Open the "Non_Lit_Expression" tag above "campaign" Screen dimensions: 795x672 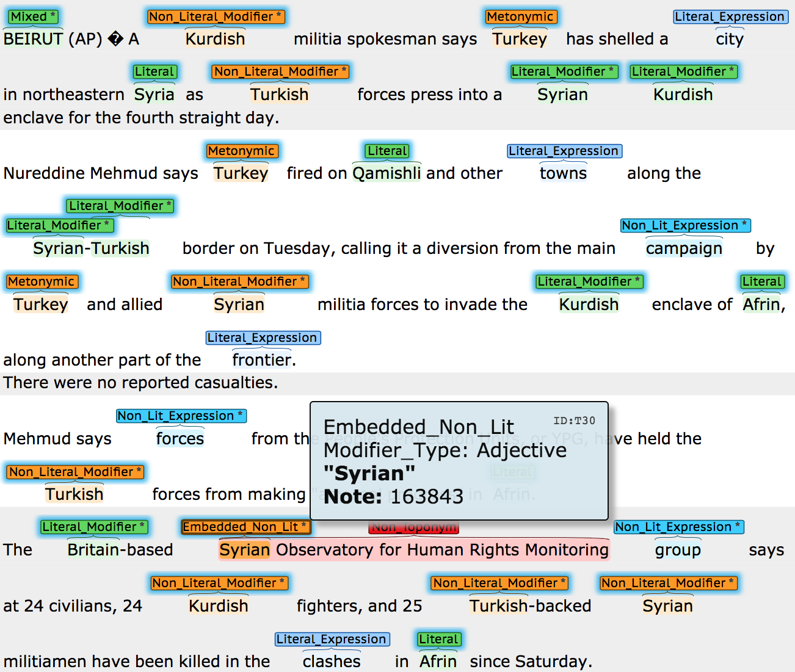(x=685, y=225)
